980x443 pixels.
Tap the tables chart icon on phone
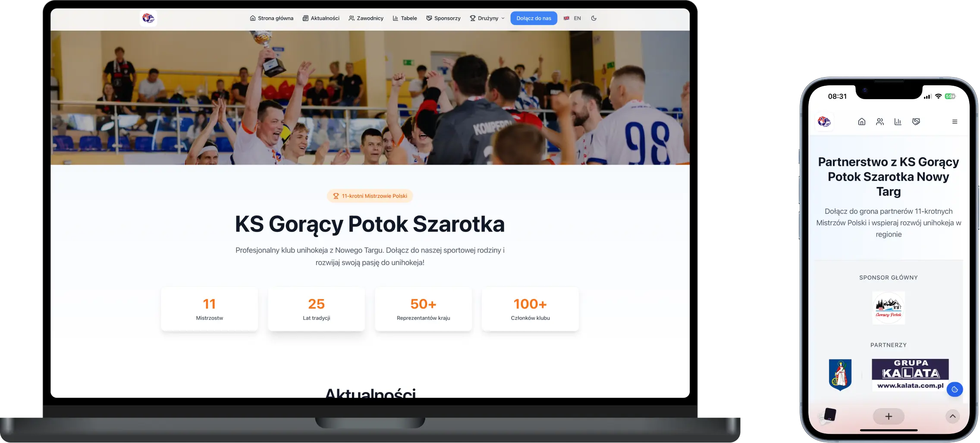tap(898, 122)
